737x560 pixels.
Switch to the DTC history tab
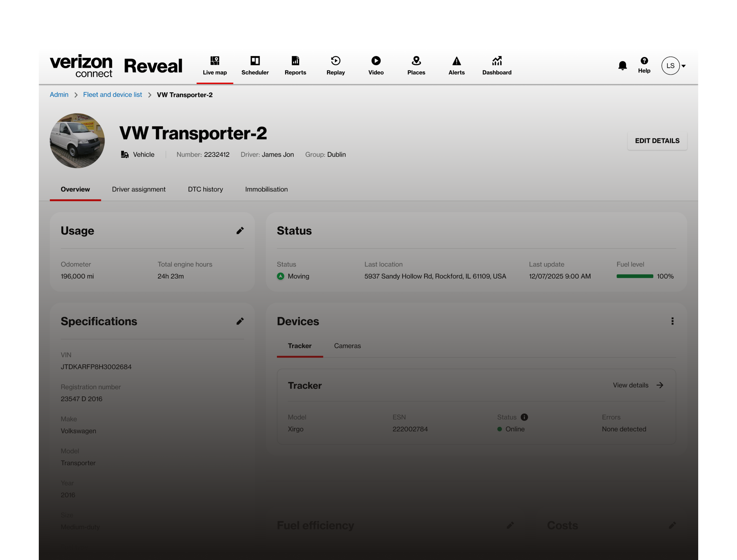click(205, 189)
